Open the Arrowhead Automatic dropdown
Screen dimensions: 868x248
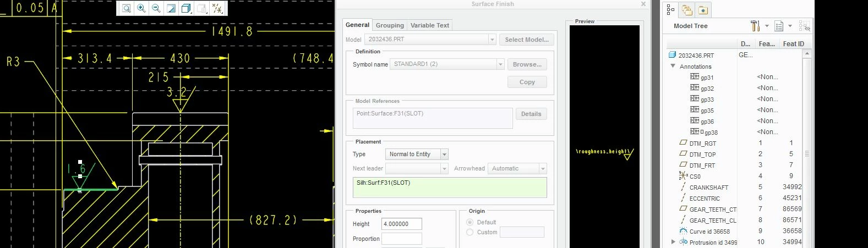point(543,169)
